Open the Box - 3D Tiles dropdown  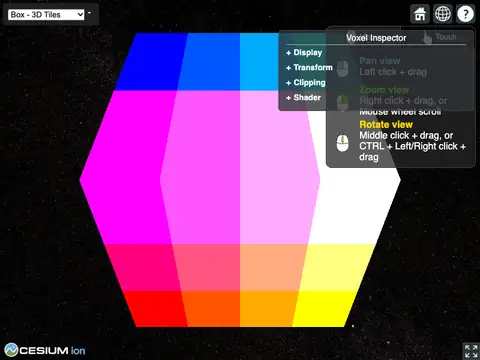(x=46, y=15)
